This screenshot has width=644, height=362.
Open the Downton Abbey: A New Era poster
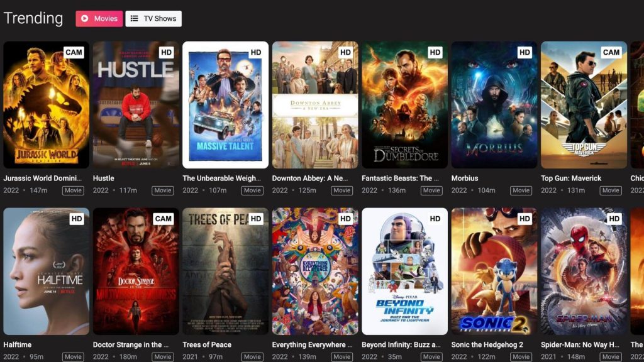315,105
